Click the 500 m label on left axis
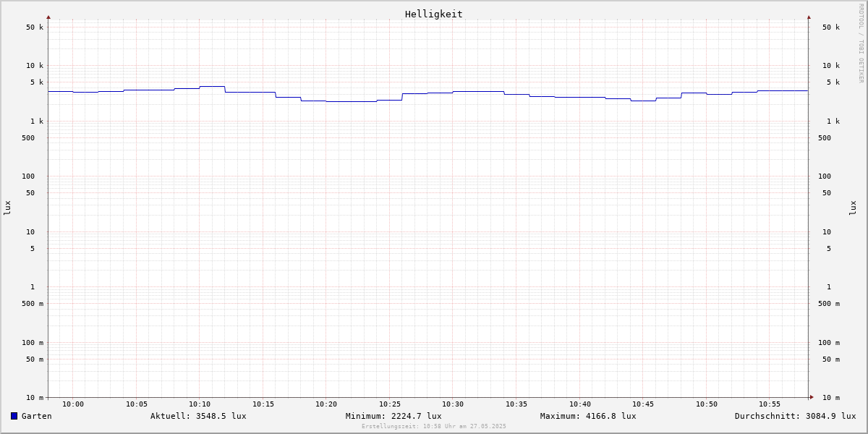This screenshot has width=868, height=434. pos(33,304)
